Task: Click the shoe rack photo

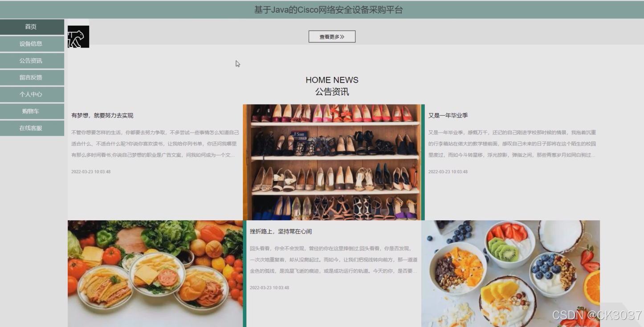Action: pyautogui.click(x=332, y=162)
